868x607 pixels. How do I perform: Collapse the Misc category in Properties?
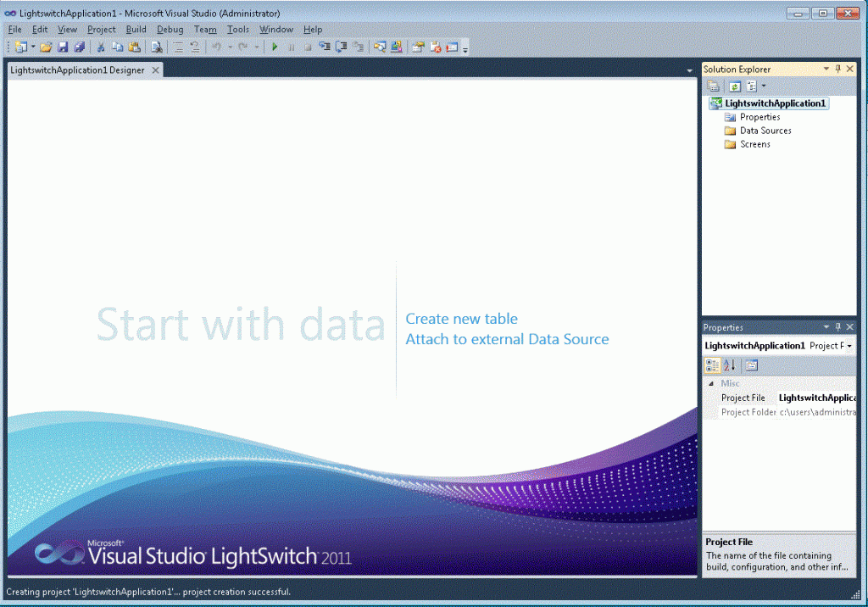tap(710, 384)
